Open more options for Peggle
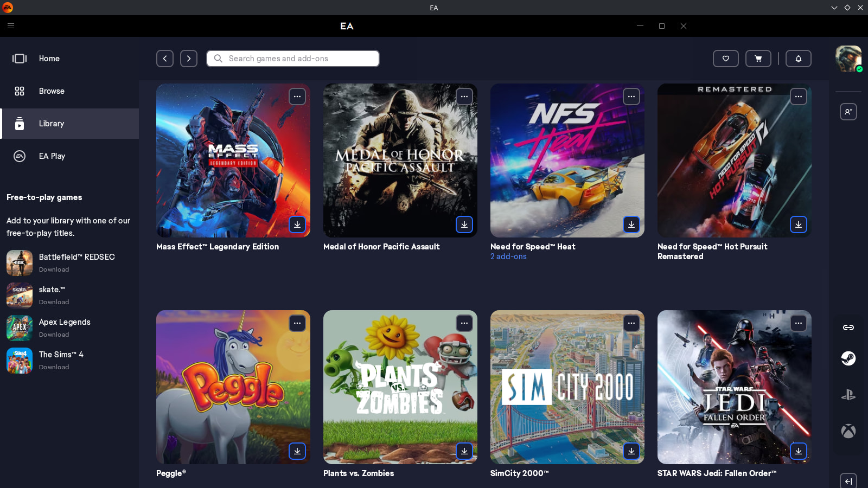 coord(297,323)
